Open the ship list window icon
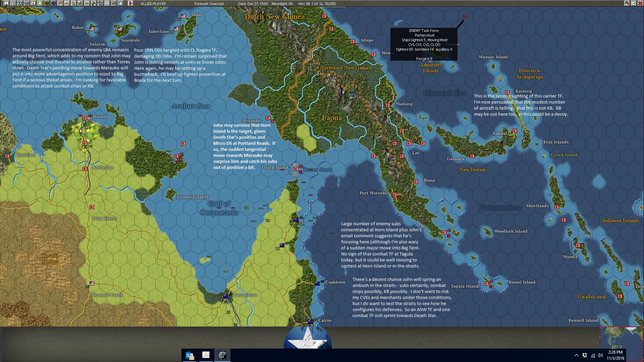Viewport: 644px width, 362px height. coord(26,3)
